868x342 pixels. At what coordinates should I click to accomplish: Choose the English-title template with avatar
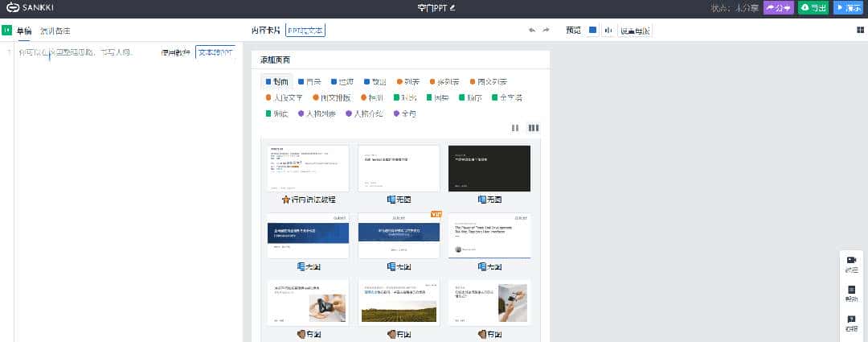489,236
